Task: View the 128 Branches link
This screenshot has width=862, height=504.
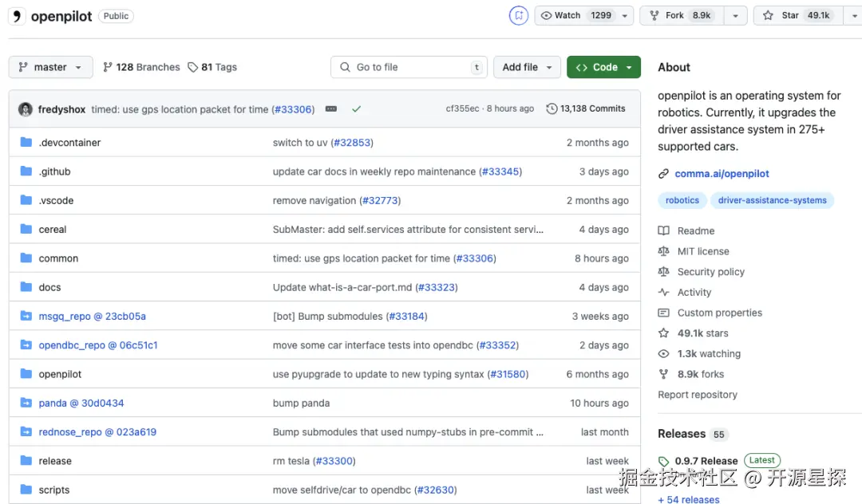Action: (x=141, y=67)
